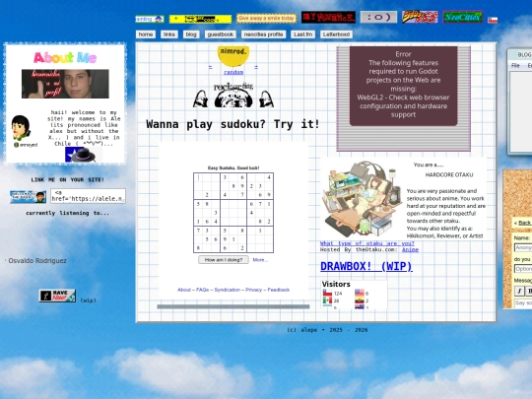Open the 'Anime' theOtaku link

pos(410,249)
